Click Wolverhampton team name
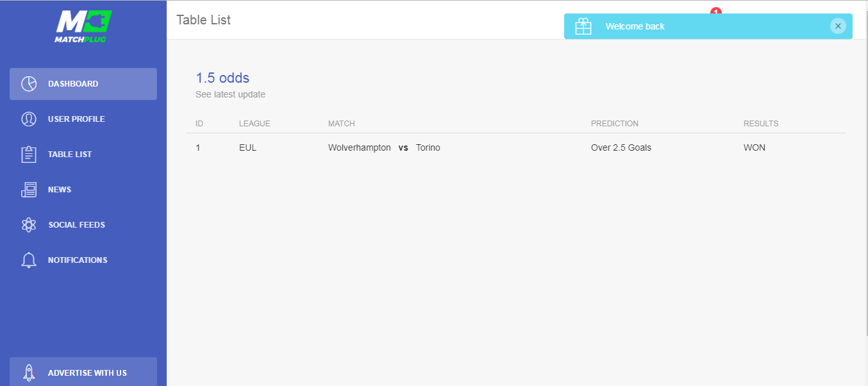The height and width of the screenshot is (386, 868). [x=360, y=148]
